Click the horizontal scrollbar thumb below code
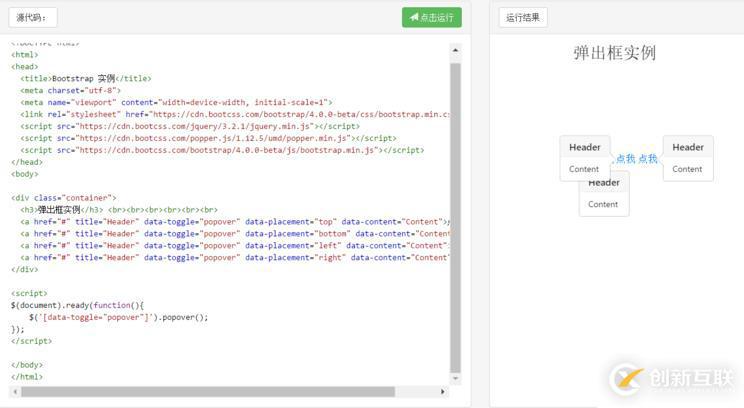Image resolution: width=744 pixels, height=408 pixels. (208, 392)
